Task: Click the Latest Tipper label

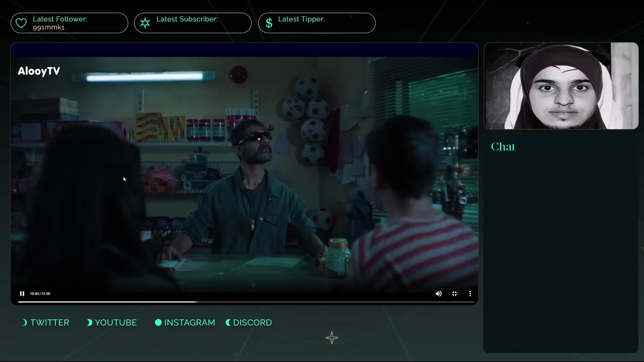Action: [x=301, y=19]
